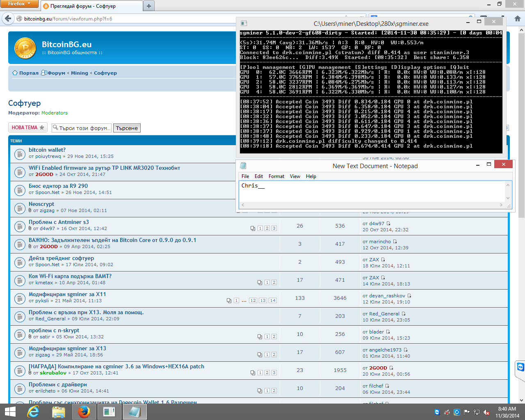
Task: Go to page 2 of Antminer s3 topic
Action: [x=267, y=228]
